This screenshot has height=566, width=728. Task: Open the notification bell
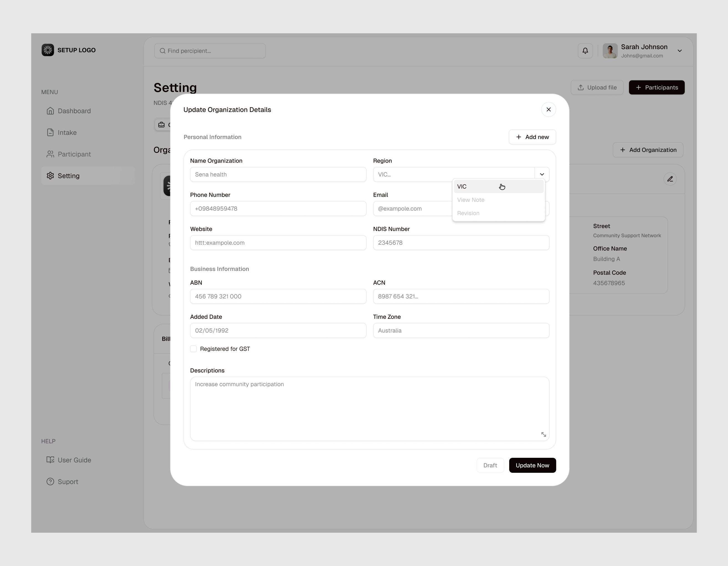[585, 50]
